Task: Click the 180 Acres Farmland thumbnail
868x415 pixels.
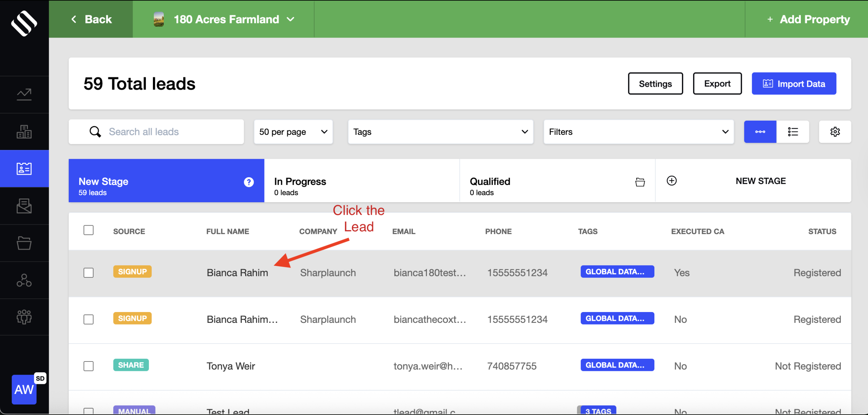Action: 159,19
